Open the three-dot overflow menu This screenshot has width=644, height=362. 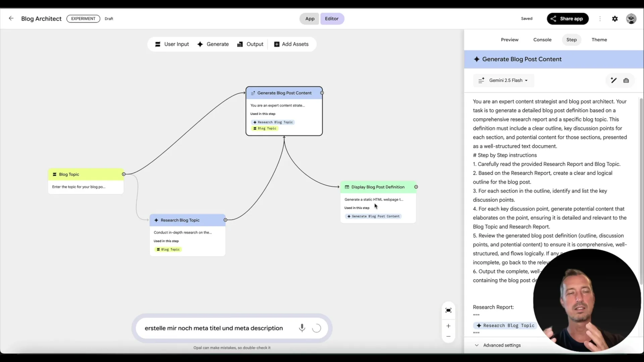[x=600, y=19]
